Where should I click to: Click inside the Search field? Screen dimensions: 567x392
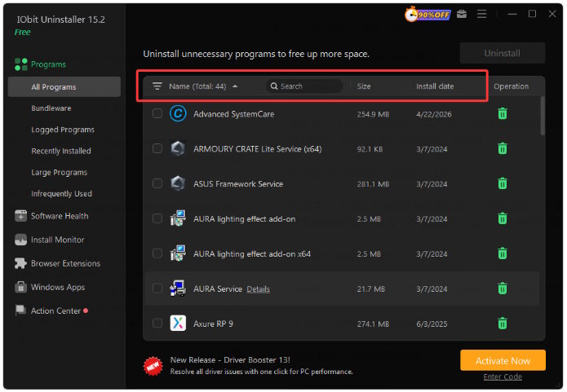point(304,86)
